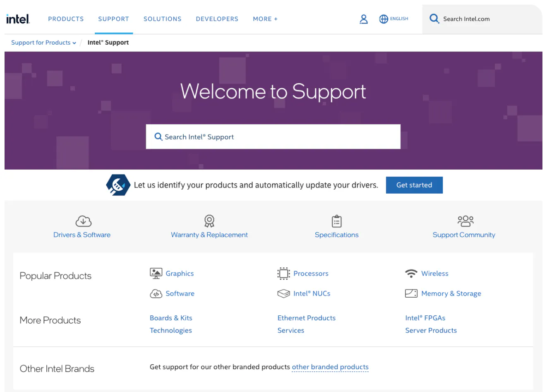Viewport: 547px width, 392px height.
Task: Open the Products menu
Action: 66,19
